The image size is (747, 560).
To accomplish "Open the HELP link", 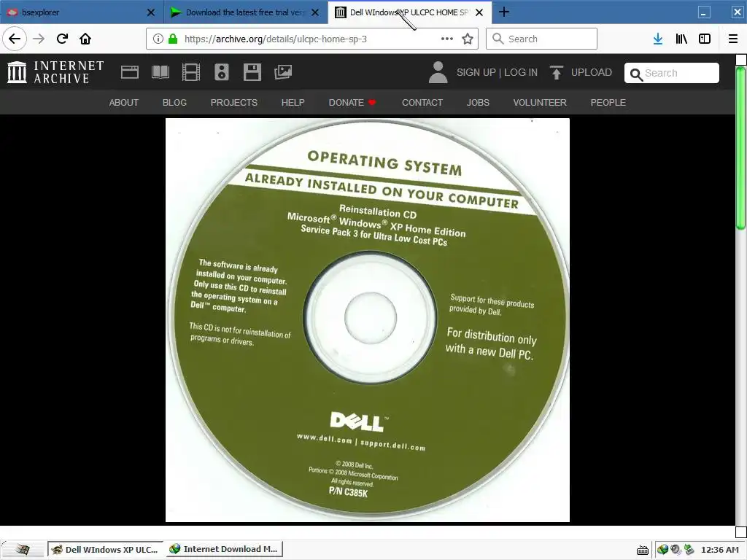I will pyautogui.click(x=293, y=102).
